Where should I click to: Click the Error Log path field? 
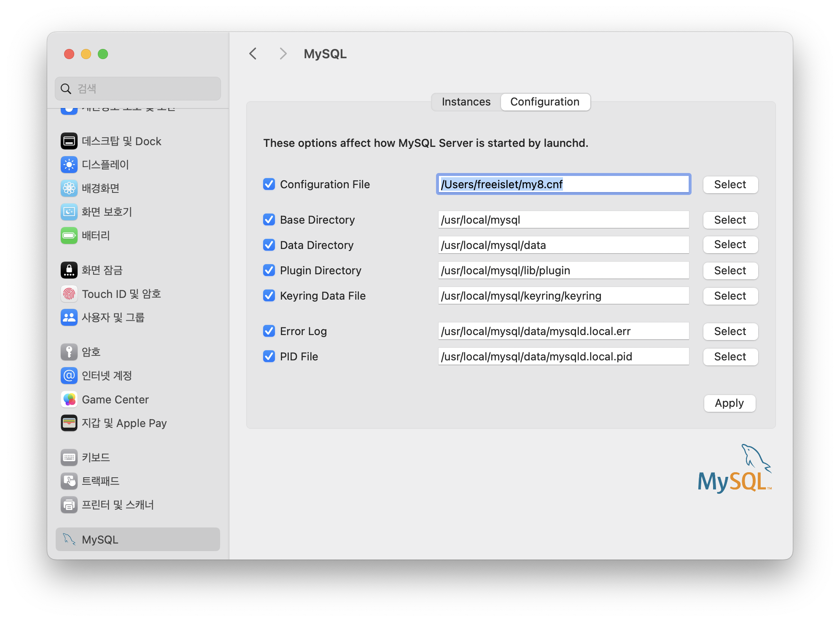click(563, 331)
